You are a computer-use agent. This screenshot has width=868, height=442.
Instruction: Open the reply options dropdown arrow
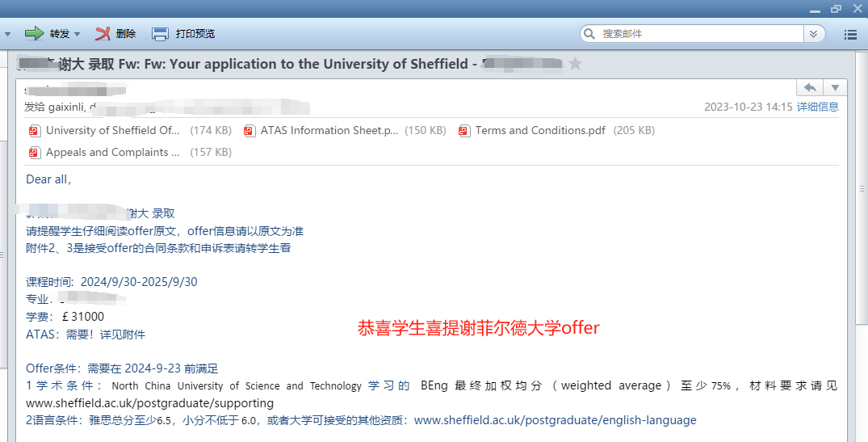[x=836, y=87]
